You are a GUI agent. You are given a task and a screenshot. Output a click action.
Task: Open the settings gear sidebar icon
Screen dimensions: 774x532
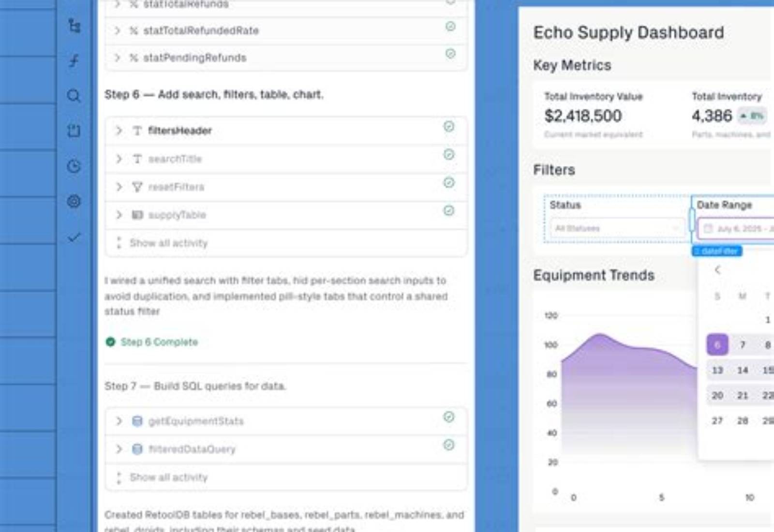click(74, 201)
